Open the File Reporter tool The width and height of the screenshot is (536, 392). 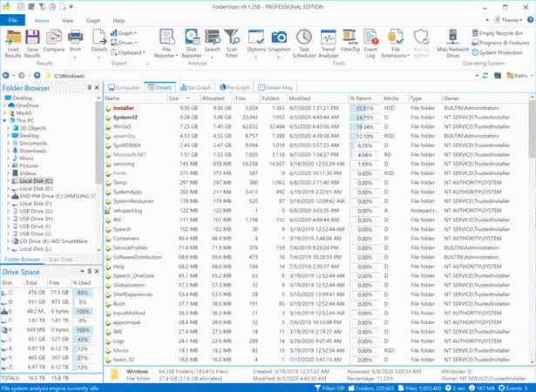click(166, 44)
